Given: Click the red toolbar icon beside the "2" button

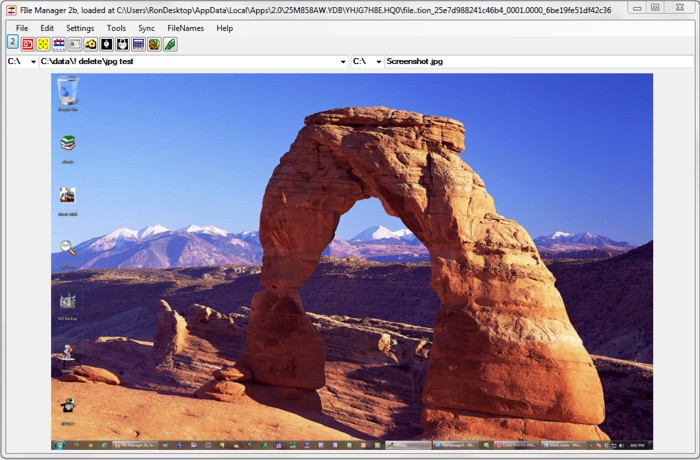Looking at the screenshot, I should click(28, 44).
